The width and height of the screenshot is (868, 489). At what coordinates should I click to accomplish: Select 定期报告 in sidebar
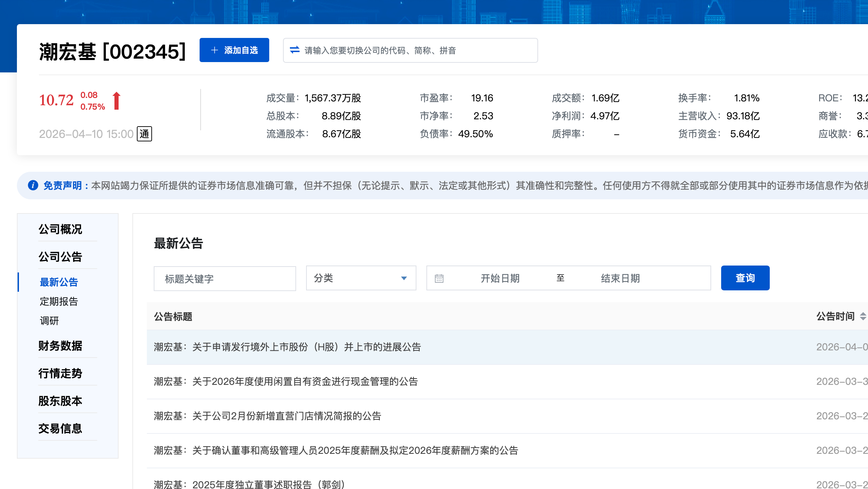point(59,301)
